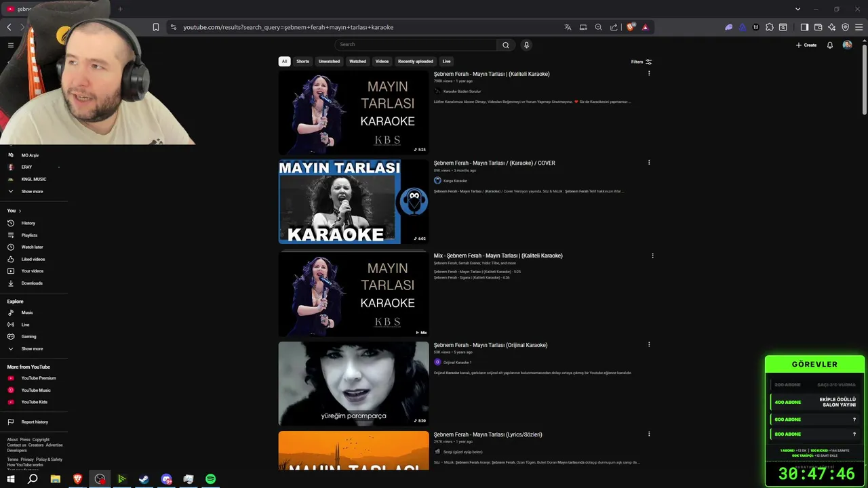
Task: Open more options for Karaoke / COVER video
Action: 649,163
